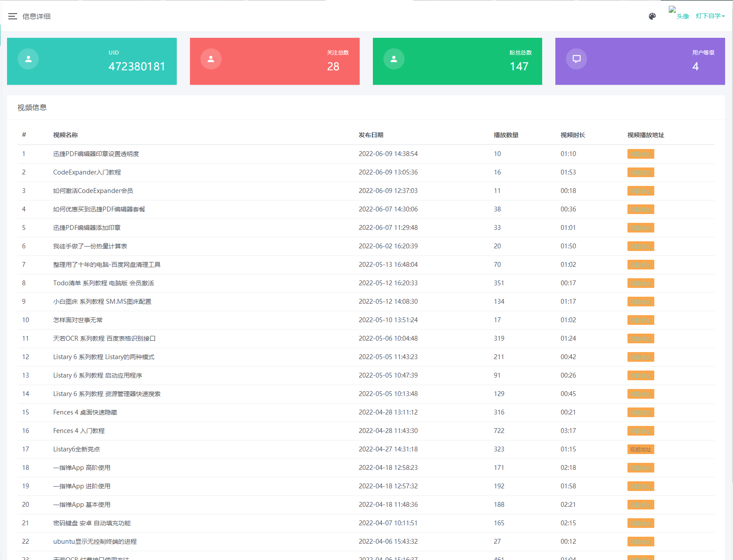Click the chat bubble icon on 用户等级 card
The height and width of the screenshot is (560, 733).
[576, 58]
